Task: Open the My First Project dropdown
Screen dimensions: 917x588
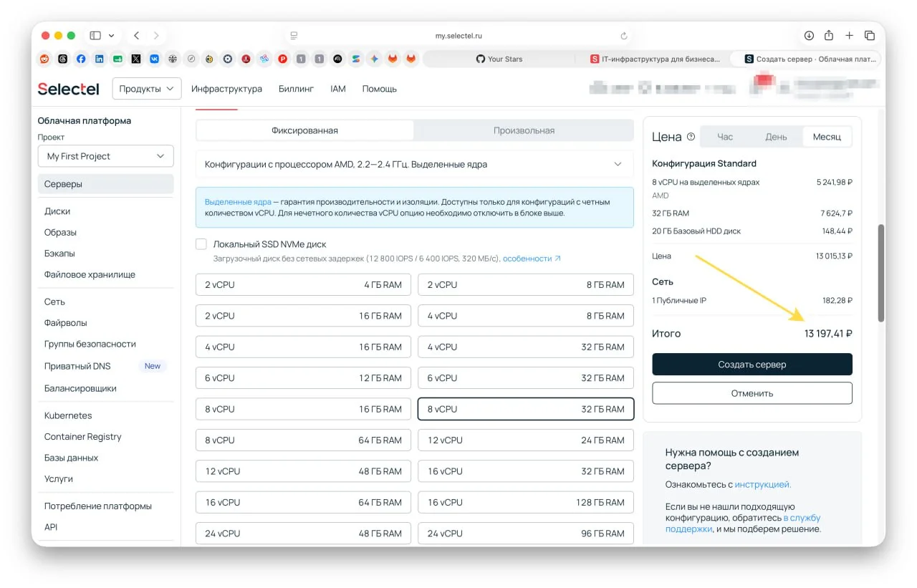Action: click(x=105, y=156)
